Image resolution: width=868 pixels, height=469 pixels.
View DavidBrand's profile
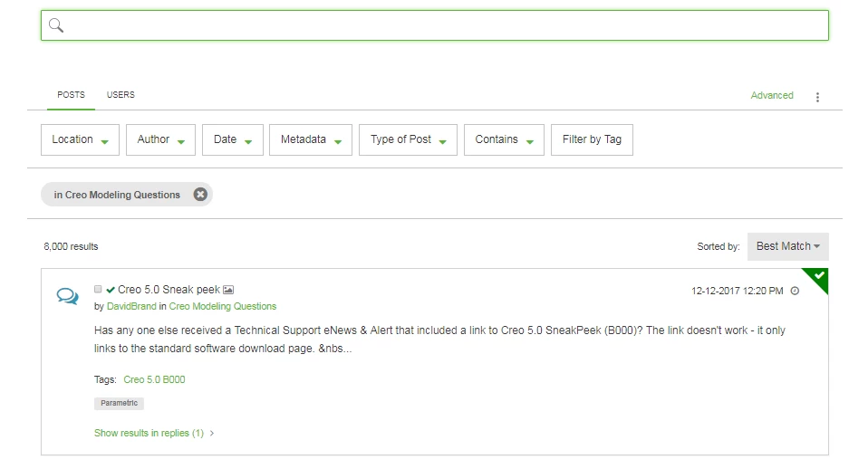coord(131,306)
